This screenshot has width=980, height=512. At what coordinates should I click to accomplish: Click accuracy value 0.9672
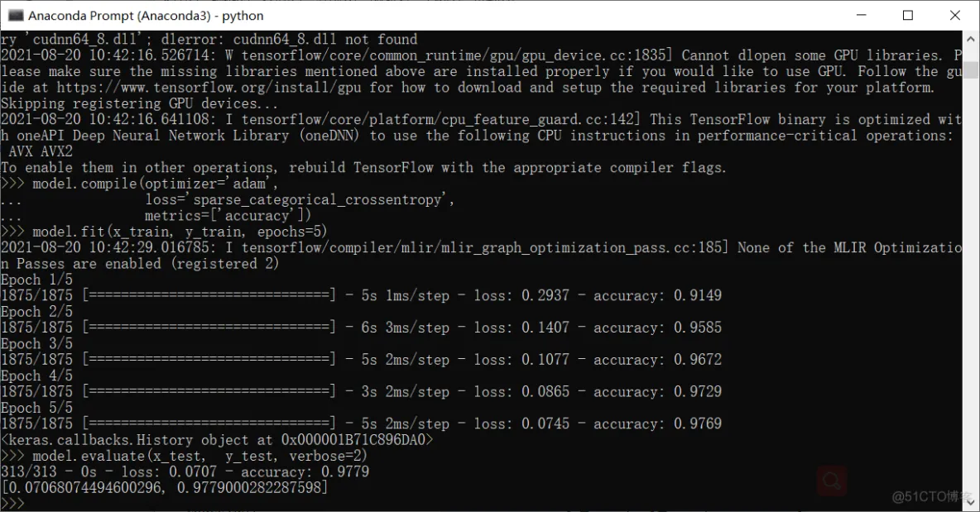698,360
